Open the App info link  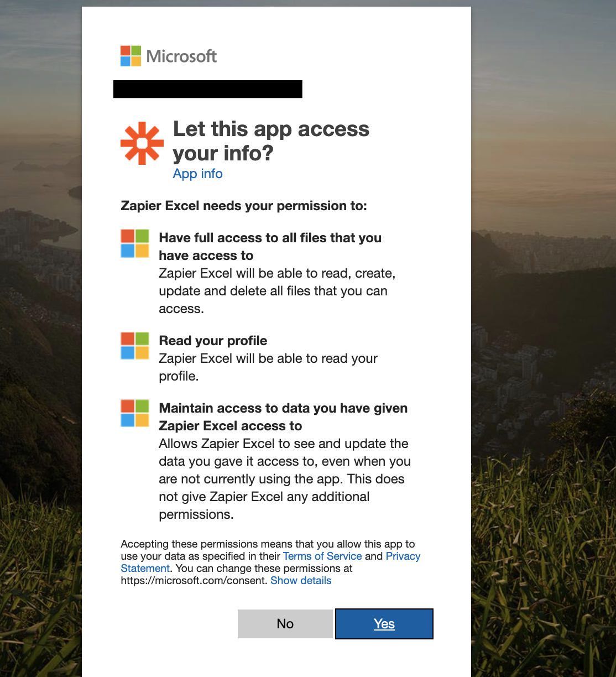coord(197,174)
